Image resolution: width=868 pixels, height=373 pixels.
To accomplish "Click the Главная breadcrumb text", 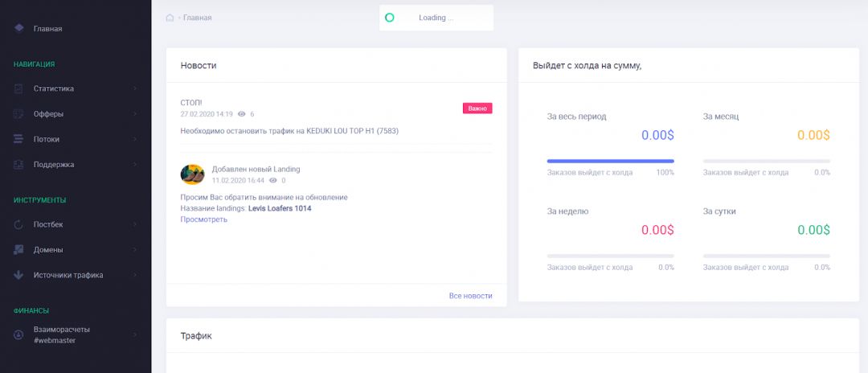I will click(x=198, y=18).
